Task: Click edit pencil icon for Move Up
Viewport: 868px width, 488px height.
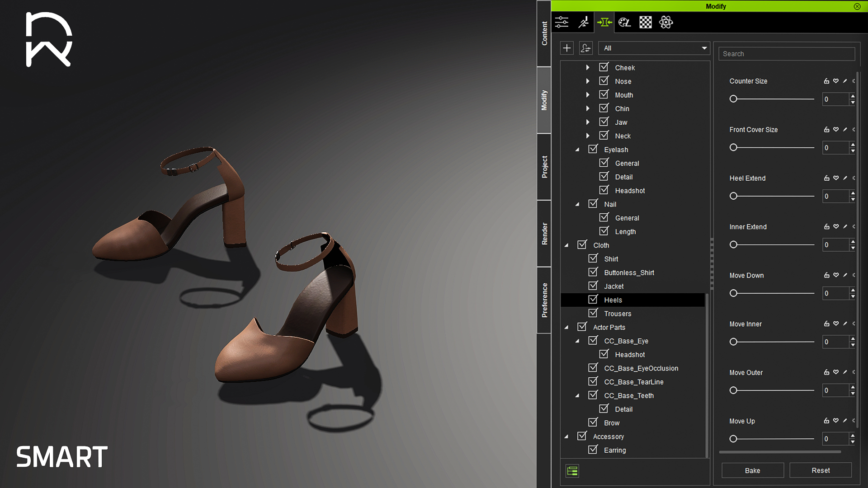Action: (845, 421)
